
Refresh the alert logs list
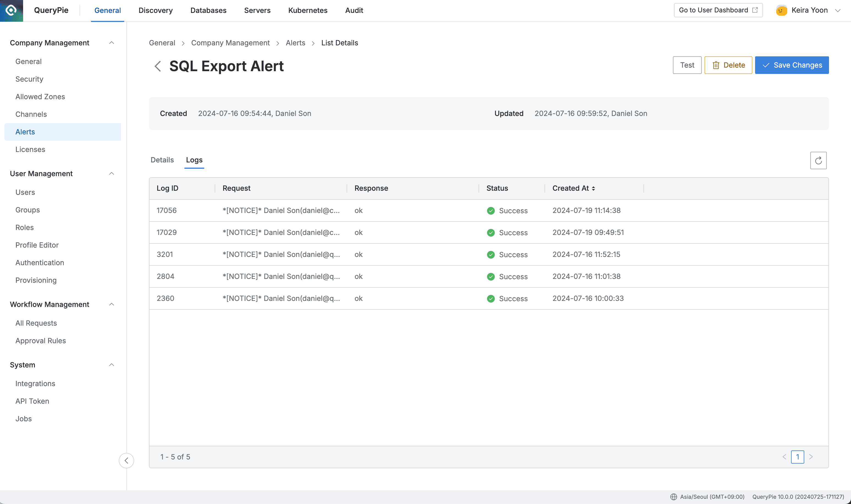(818, 160)
